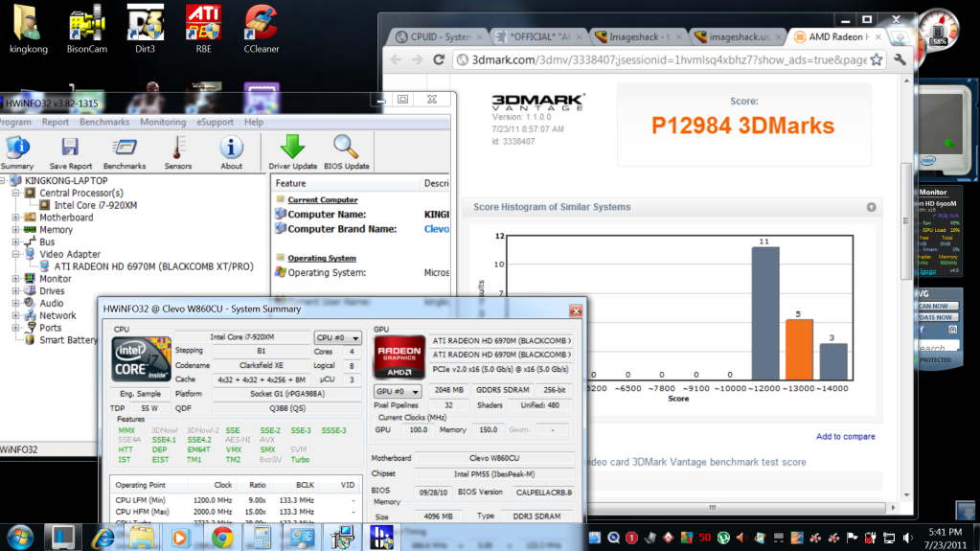
Task: Open the Sensors thermometer icon
Action: 178,152
